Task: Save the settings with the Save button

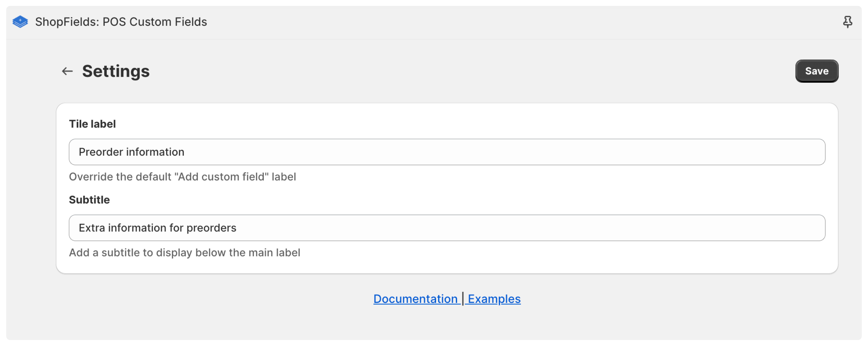Action: pos(817,71)
